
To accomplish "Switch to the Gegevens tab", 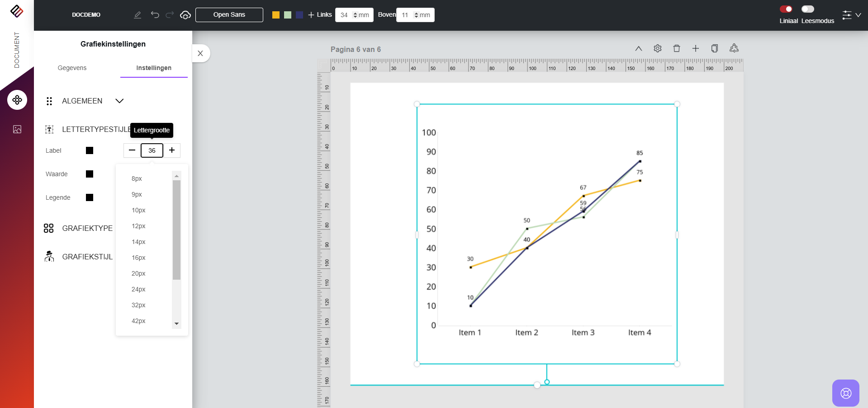I will (72, 68).
